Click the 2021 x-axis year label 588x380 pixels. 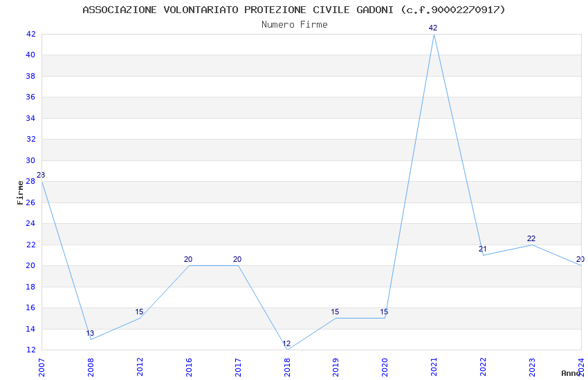(x=434, y=368)
